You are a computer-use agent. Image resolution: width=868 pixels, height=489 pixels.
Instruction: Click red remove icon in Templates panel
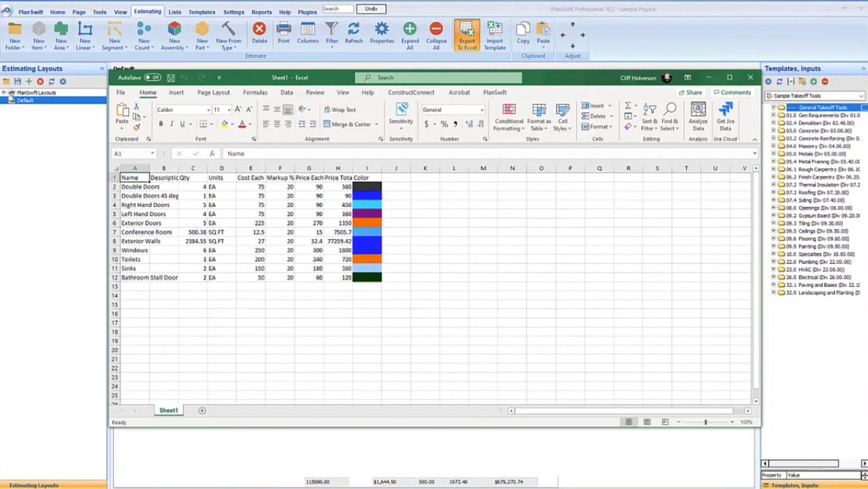pos(825,82)
